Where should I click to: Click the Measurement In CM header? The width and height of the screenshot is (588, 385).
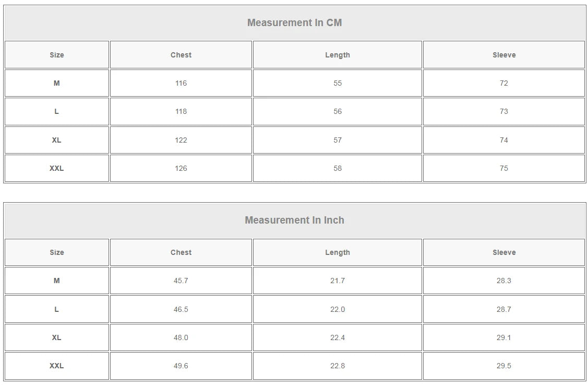pos(294,22)
